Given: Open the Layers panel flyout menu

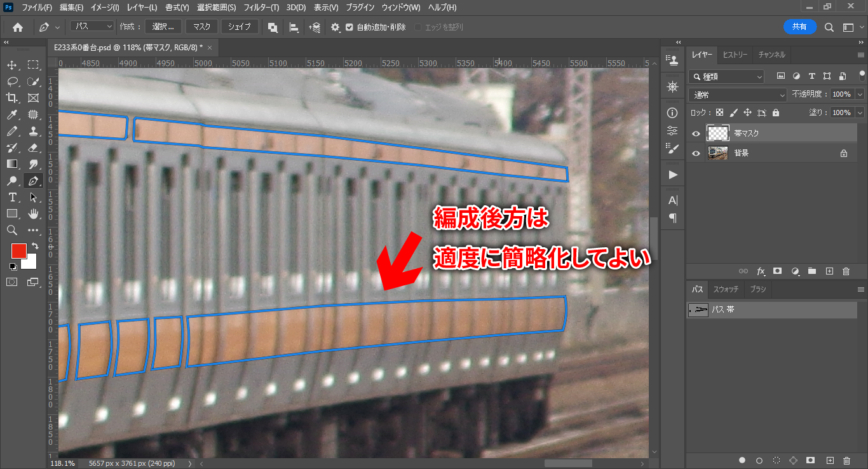Looking at the screenshot, I should pyautogui.click(x=860, y=55).
